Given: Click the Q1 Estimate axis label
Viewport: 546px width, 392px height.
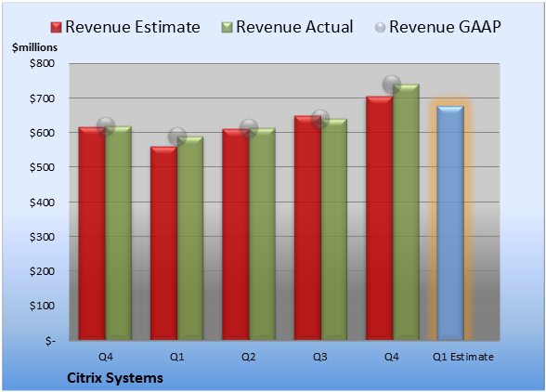Looking at the screenshot, I should pyautogui.click(x=463, y=357).
